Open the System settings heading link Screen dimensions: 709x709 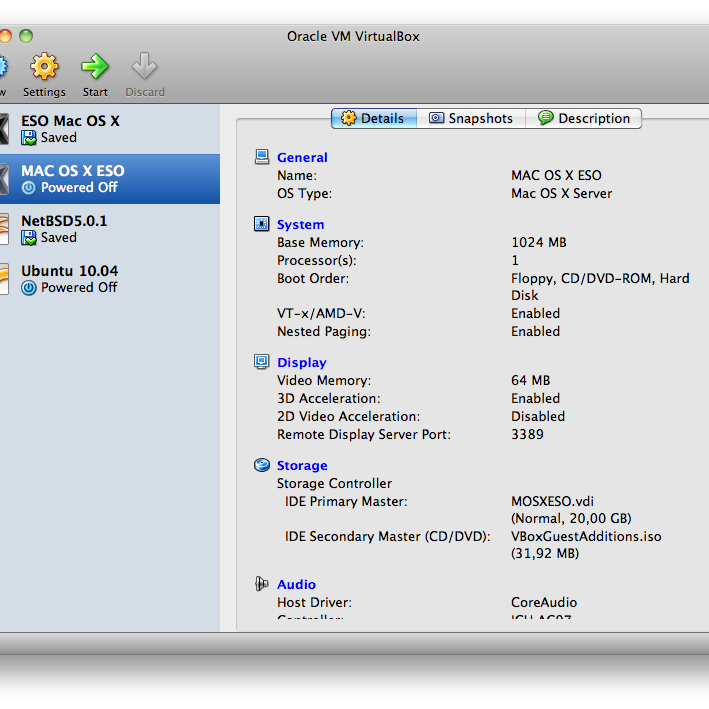click(x=300, y=224)
